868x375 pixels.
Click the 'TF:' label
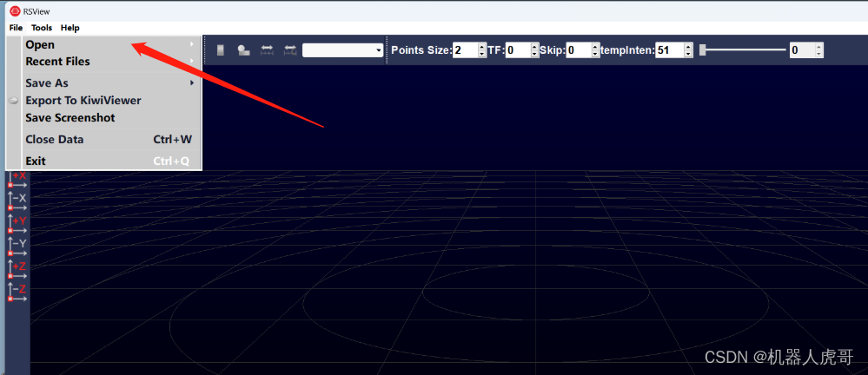point(496,50)
